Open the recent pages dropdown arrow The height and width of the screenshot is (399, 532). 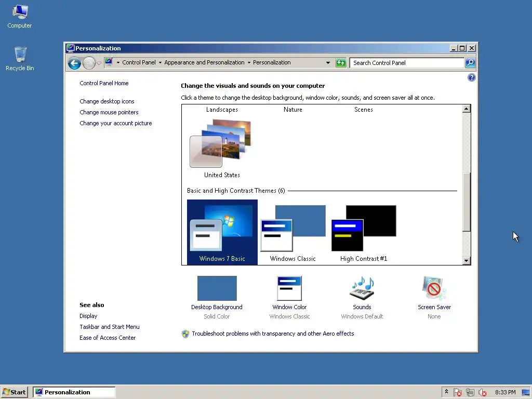(99, 63)
